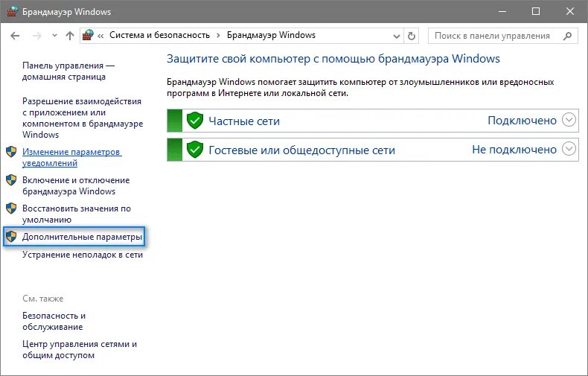Open 'Изменение параметров уведомлений' link
Screen dimensions: 588x376
pyautogui.click(x=72, y=157)
